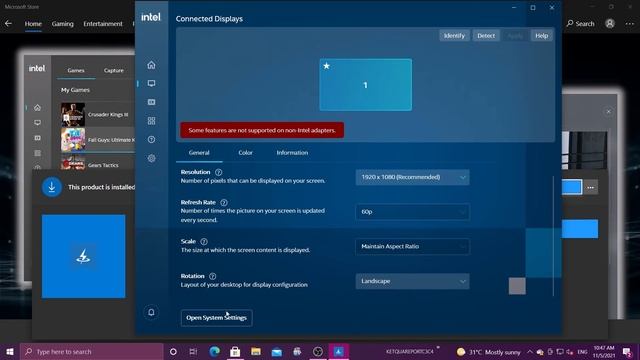The image size is (640, 360).
Task: Click the settings panel vertical scrollbar
Action: tap(553, 236)
